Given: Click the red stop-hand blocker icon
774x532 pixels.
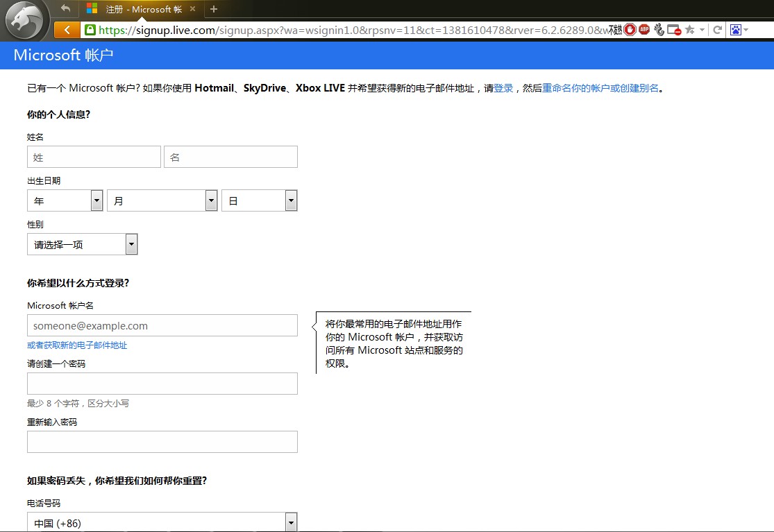Looking at the screenshot, I should [x=630, y=30].
